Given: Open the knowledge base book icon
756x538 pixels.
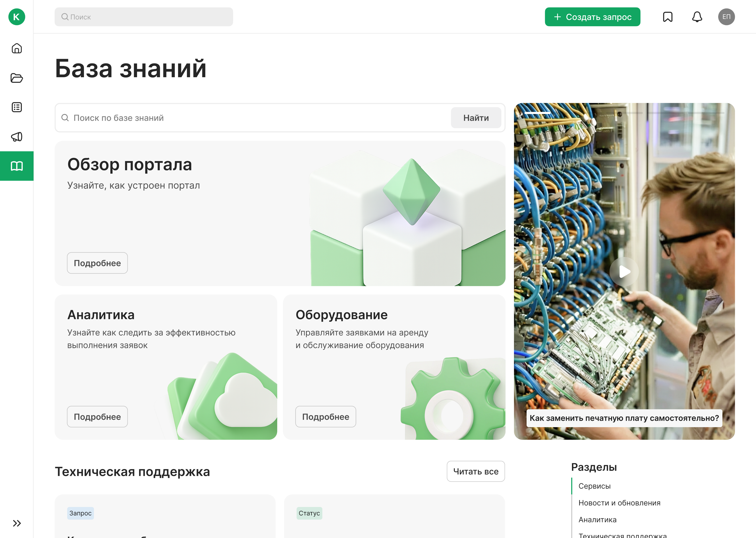Looking at the screenshot, I should coord(17,166).
